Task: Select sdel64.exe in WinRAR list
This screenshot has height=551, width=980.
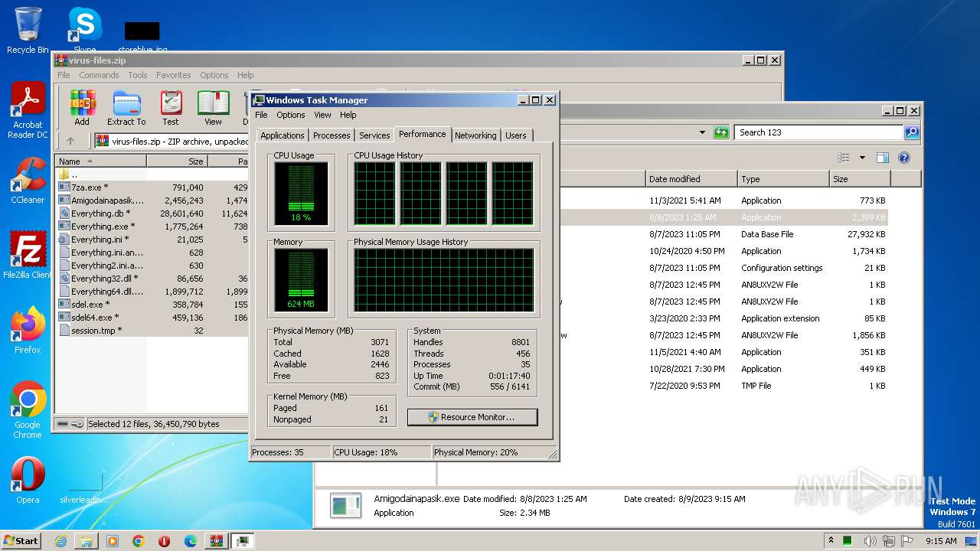Action: (152, 318)
